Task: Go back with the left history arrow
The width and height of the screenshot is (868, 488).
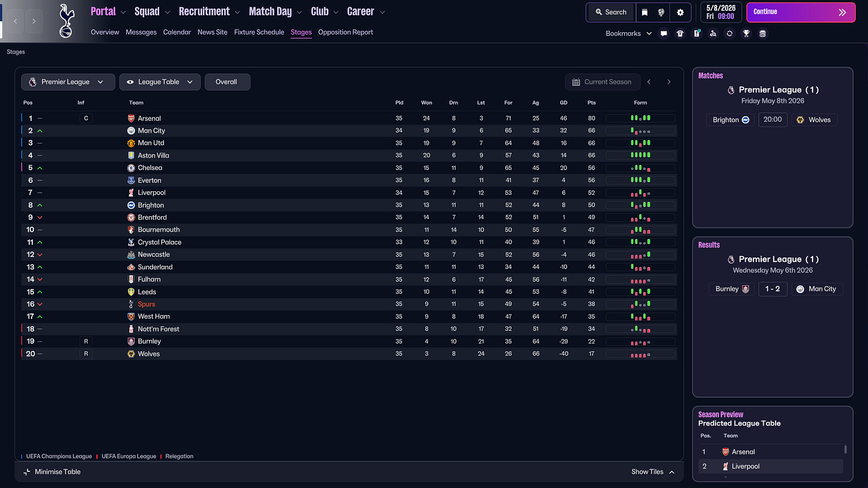Action: pyautogui.click(x=15, y=21)
